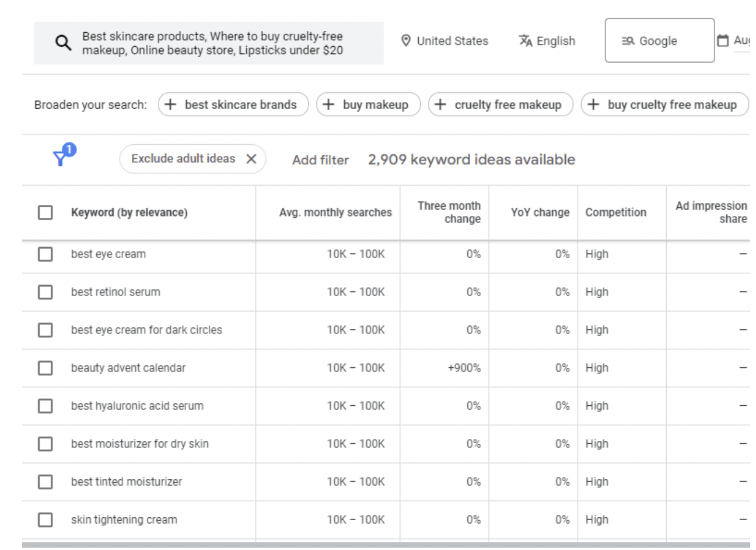The image size is (756, 550).
Task: Click the horizontal scrollbar at bottom
Action: 385,545
